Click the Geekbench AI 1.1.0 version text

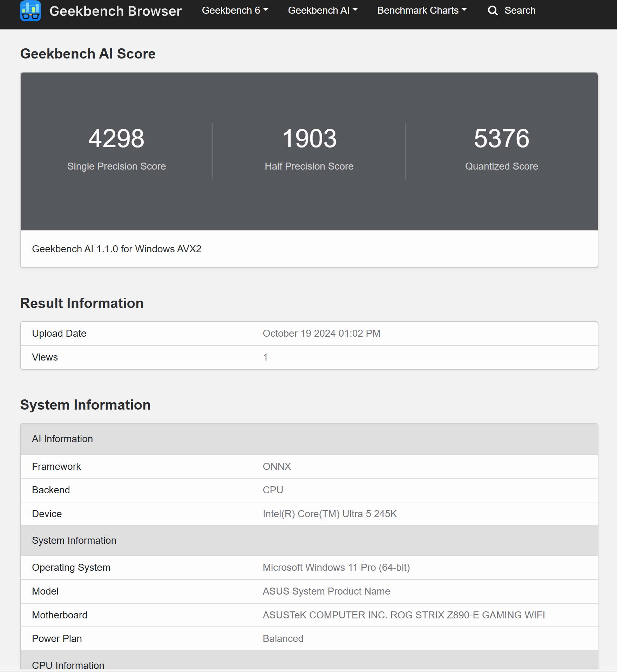[117, 249]
